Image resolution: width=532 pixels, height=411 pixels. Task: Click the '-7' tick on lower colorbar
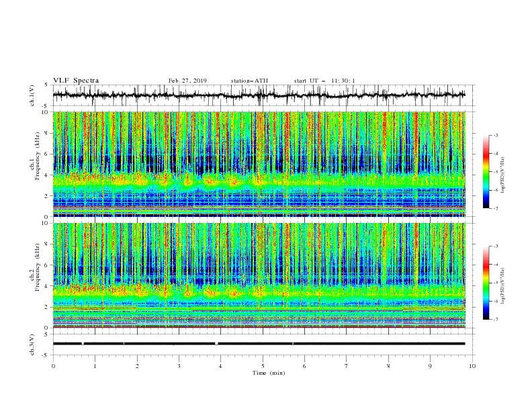point(495,319)
